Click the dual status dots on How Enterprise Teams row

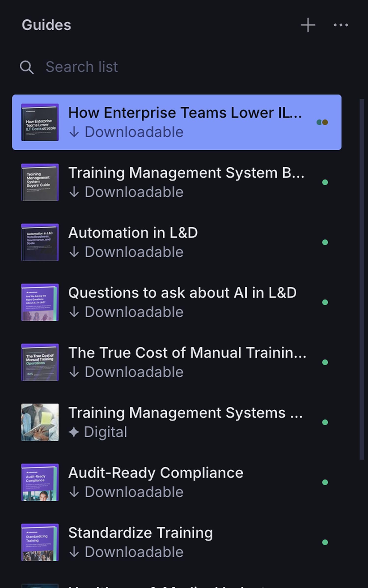(x=322, y=122)
